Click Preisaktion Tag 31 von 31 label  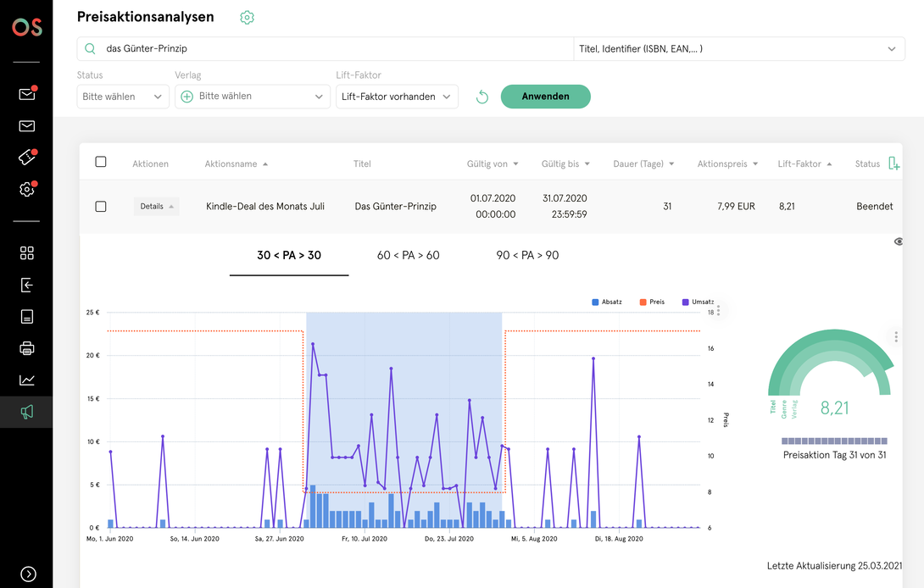click(834, 455)
